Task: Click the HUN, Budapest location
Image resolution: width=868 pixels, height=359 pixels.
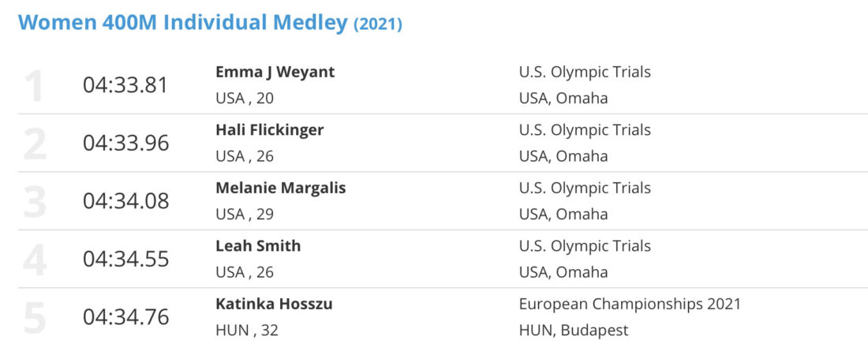Action: pos(574,331)
